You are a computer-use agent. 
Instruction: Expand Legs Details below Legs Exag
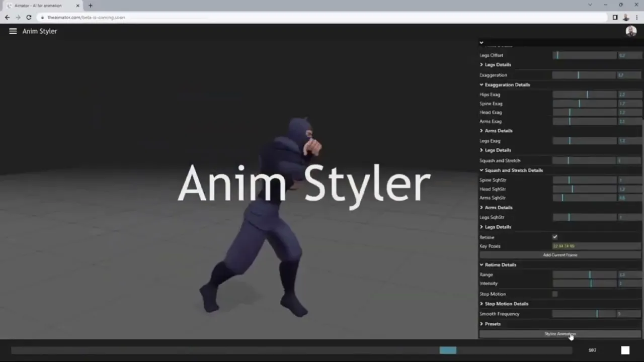[x=496, y=150]
